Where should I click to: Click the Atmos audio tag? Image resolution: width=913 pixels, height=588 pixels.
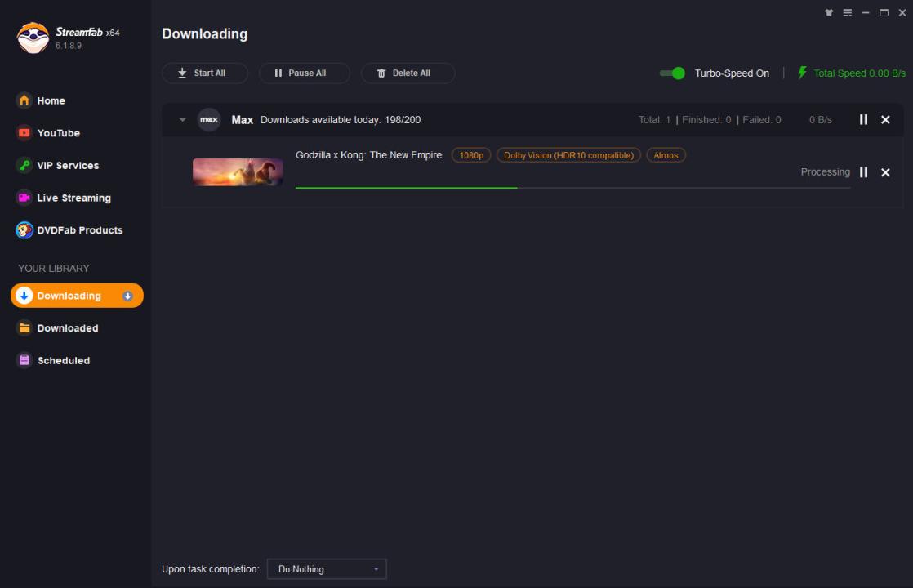666,155
